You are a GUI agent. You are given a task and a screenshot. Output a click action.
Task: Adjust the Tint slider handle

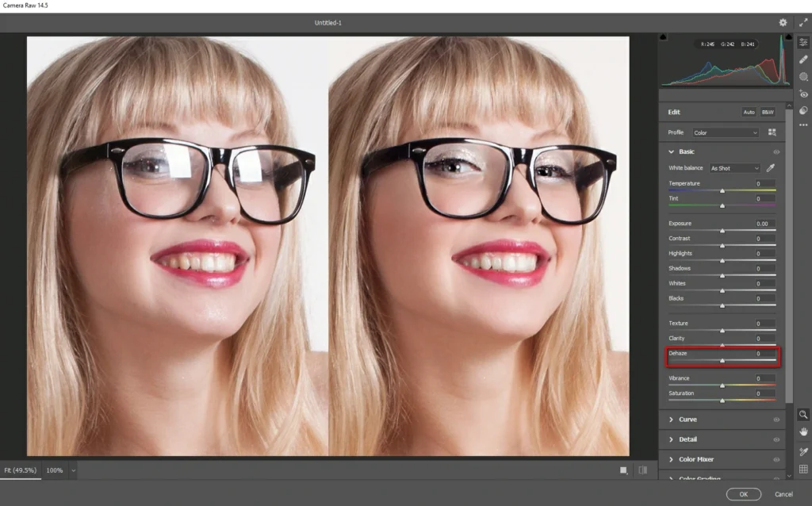(x=722, y=205)
